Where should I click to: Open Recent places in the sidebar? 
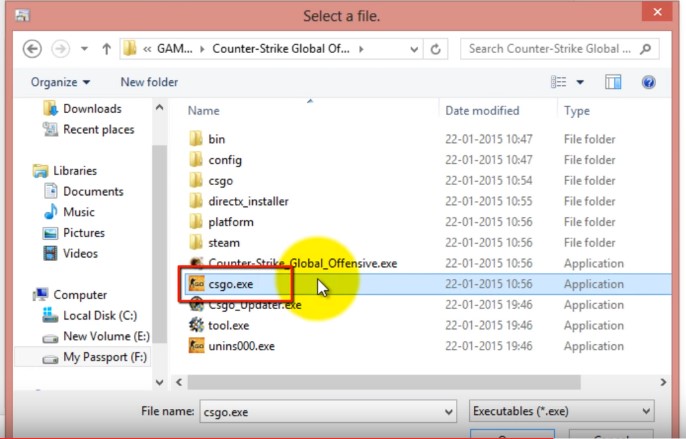point(89,130)
